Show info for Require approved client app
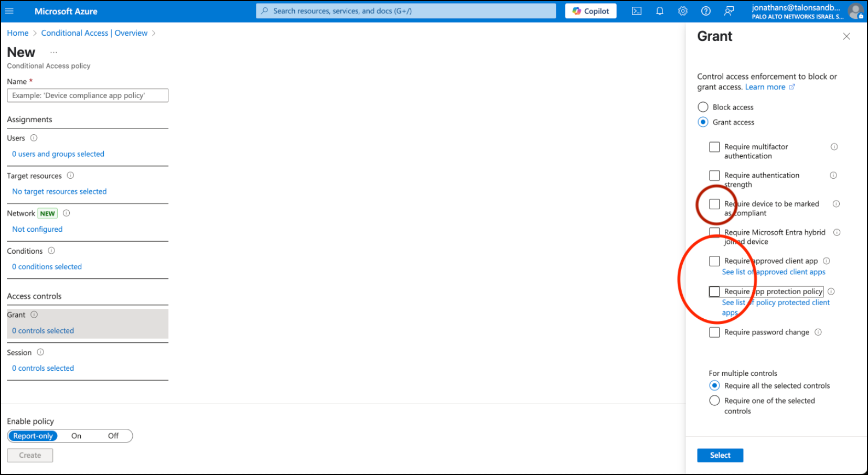This screenshot has width=868, height=475. pyautogui.click(x=827, y=261)
